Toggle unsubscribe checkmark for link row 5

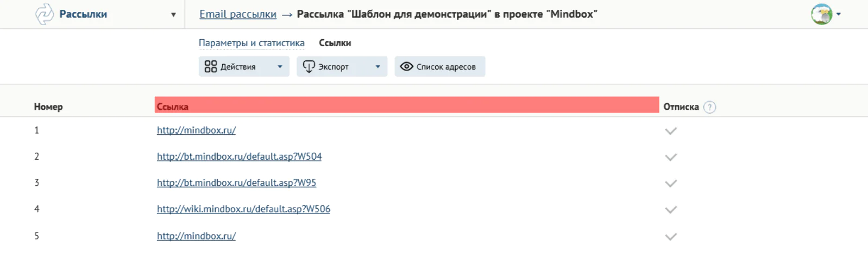671,236
